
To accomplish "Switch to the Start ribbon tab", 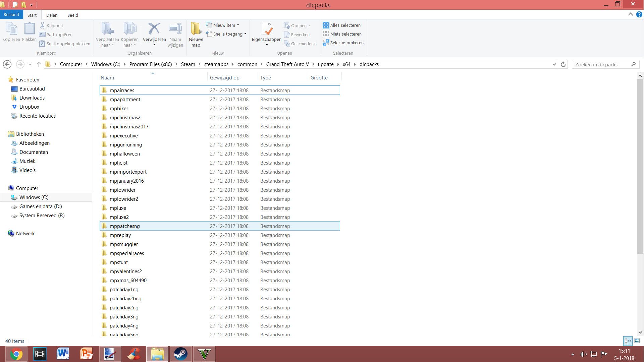I will [x=32, y=15].
